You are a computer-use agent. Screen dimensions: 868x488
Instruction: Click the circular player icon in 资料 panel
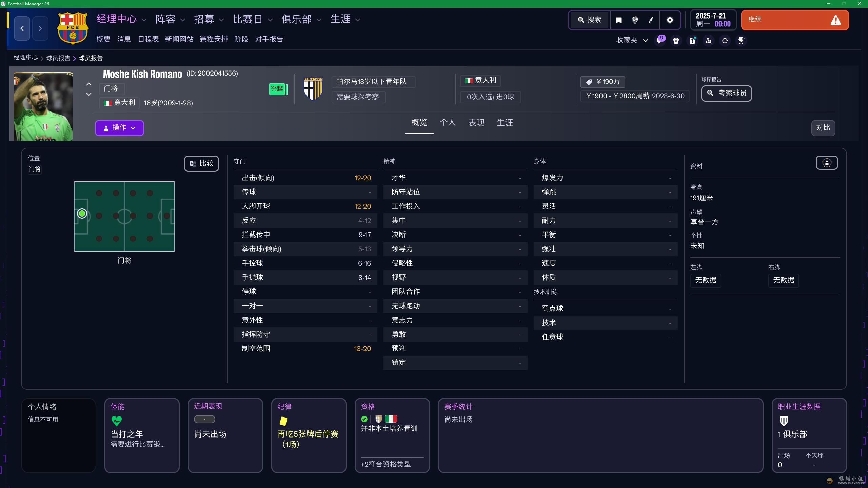[x=827, y=163]
